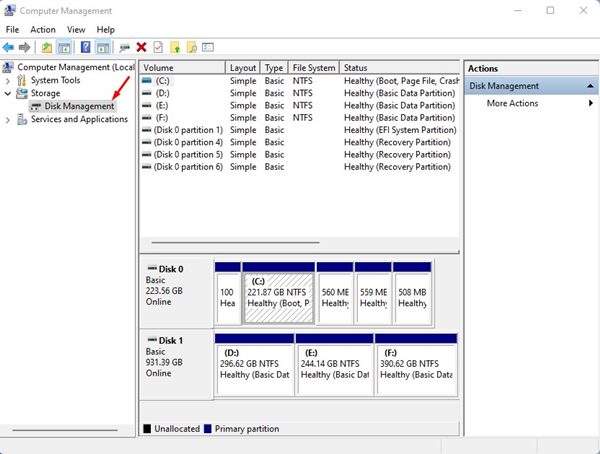Sort by the Type column header
Viewport: 600px width, 454px height.
[274, 68]
